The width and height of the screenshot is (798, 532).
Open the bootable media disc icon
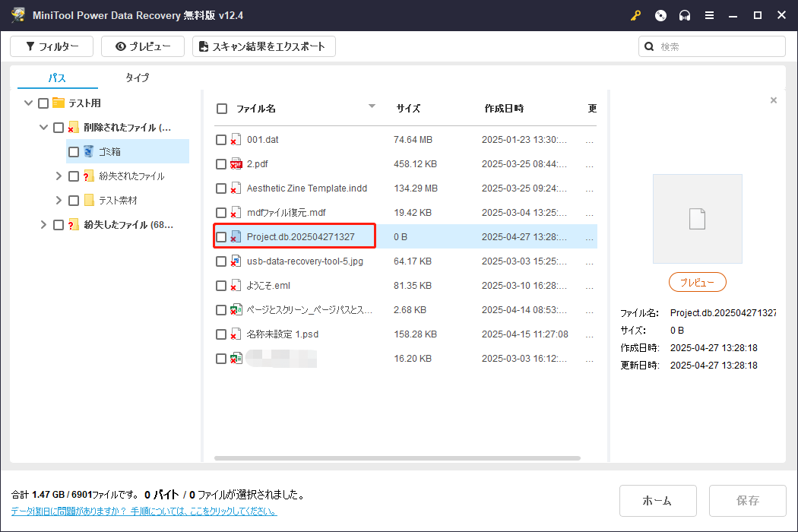(x=660, y=15)
